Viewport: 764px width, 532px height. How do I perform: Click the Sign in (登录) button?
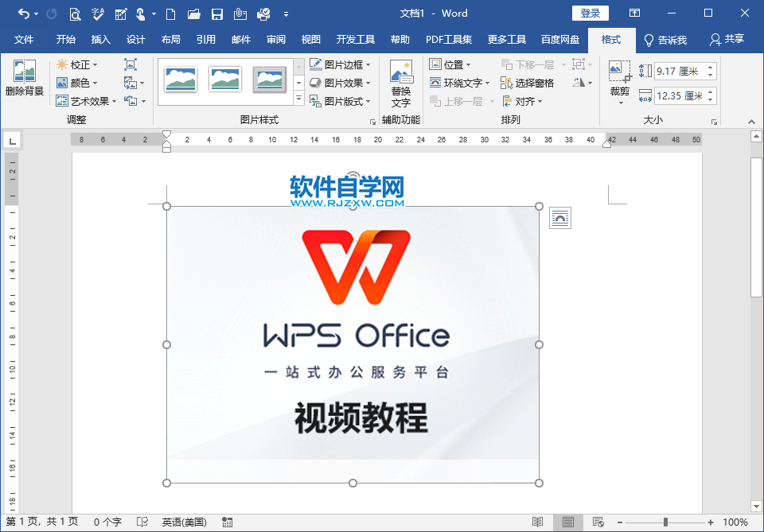(590, 13)
